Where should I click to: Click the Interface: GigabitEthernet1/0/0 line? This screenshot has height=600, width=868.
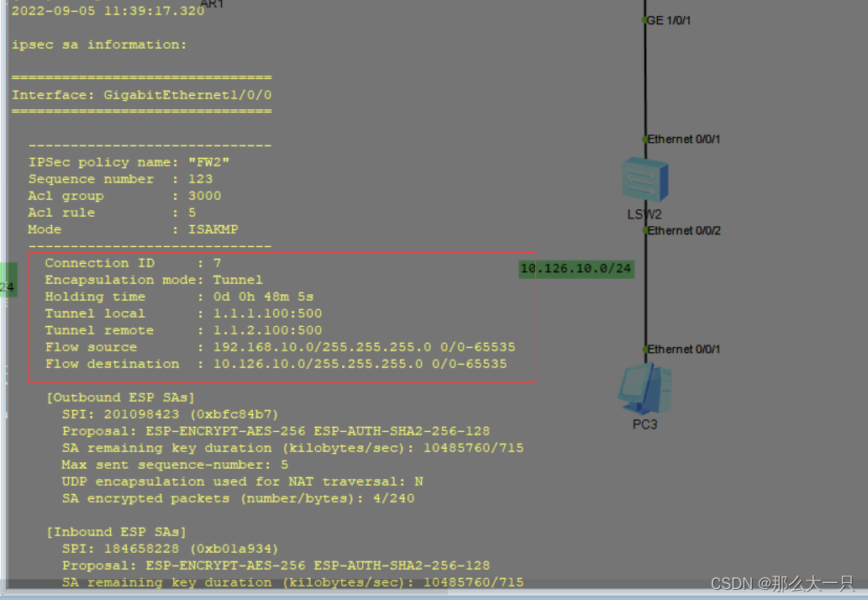click(142, 95)
